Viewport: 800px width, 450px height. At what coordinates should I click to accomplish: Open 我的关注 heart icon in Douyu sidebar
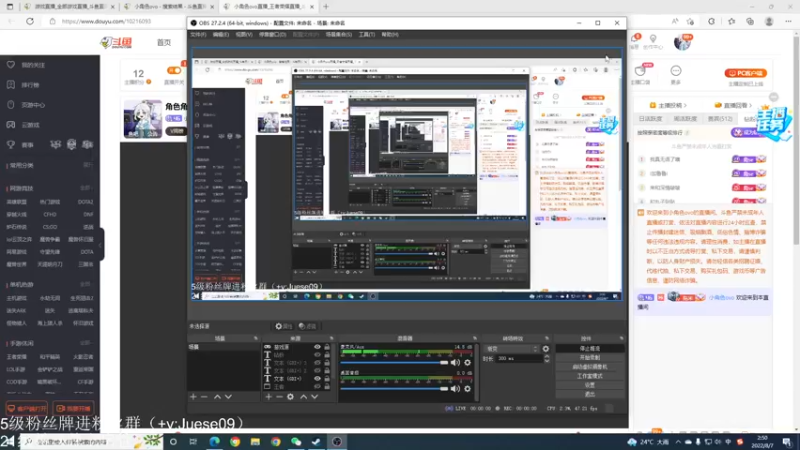click(11, 65)
